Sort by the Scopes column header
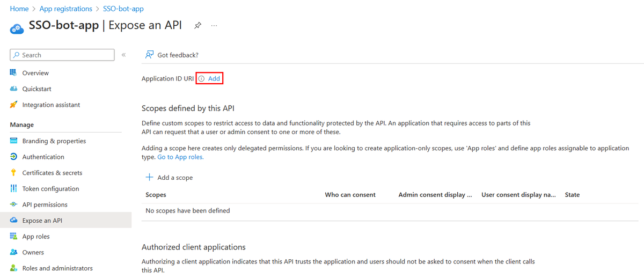Screen dimensions: 644x278 coord(156,195)
